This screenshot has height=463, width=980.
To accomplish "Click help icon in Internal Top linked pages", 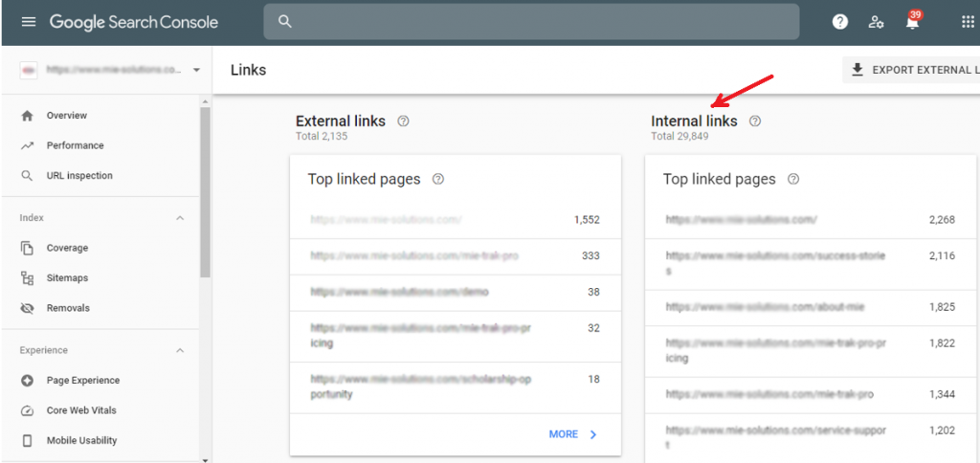I will pos(793,179).
